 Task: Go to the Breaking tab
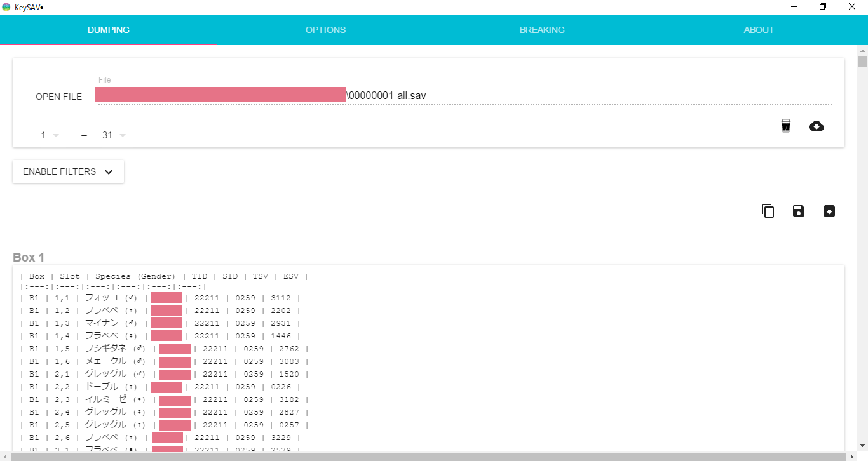pyautogui.click(x=542, y=30)
